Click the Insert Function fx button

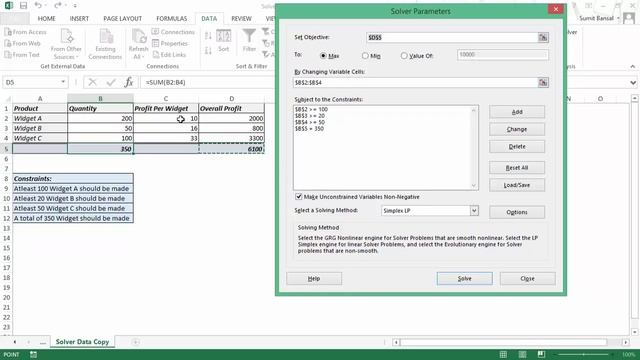tap(129, 82)
